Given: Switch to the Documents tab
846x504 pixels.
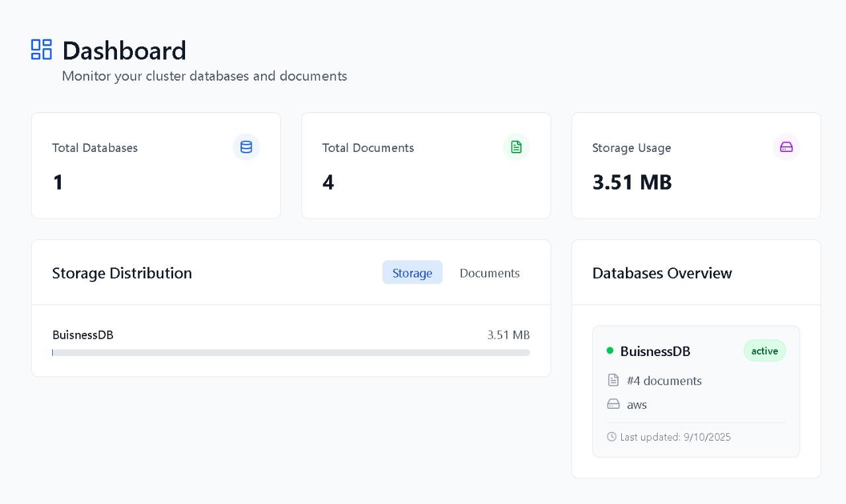Looking at the screenshot, I should click(x=489, y=273).
